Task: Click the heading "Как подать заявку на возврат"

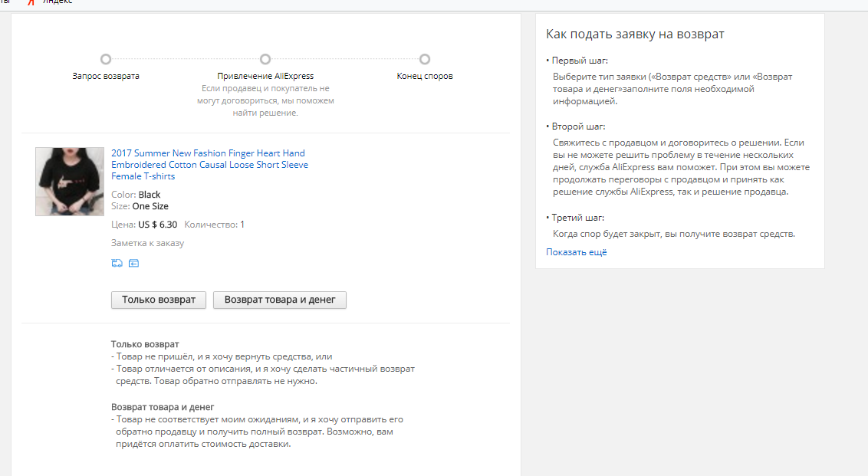Action: [x=635, y=34]
